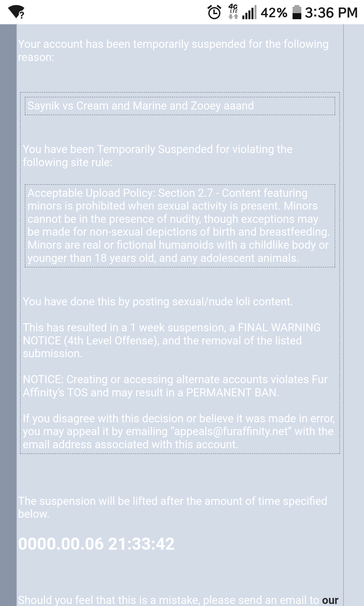
Task: Tap the battery icon in status bar
Action: tap(297, 12)
